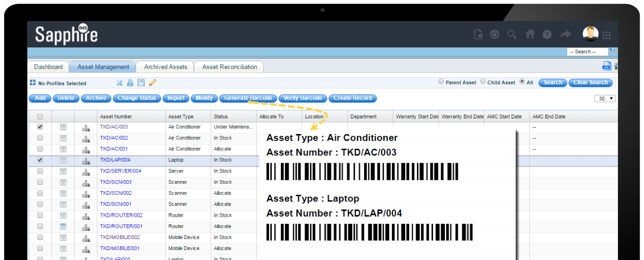
Task: Open details icon for TKD/MOBILE/001
Action: point(63,249)
